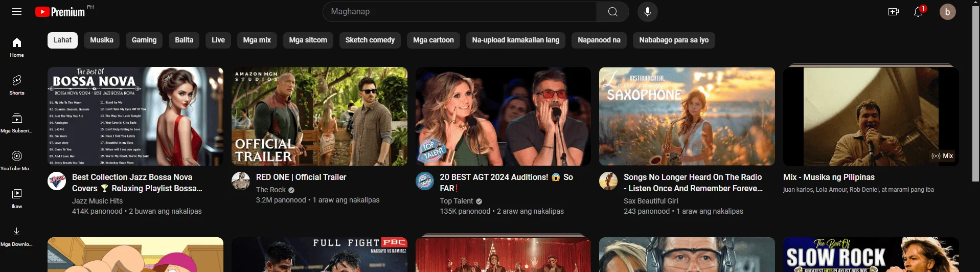Viewport: 980px width, 272px height.
Task: Open Top Talent channel avatar
Action: (x=425, y=181)
